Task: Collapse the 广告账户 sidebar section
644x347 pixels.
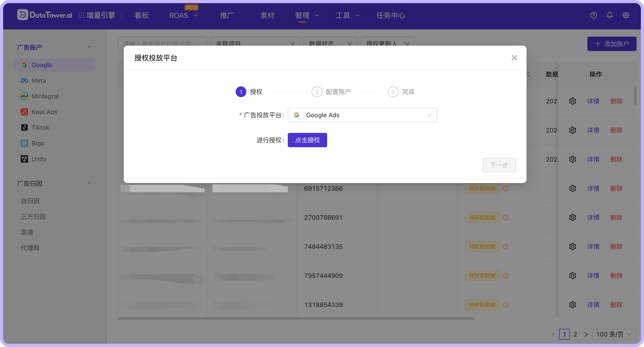Action: [x=89, y=47]
